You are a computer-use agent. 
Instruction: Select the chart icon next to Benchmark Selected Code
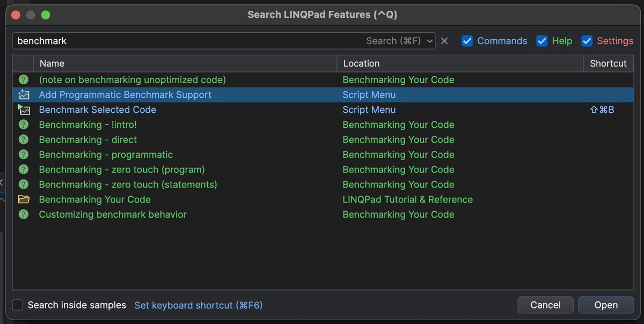point(24,110)
